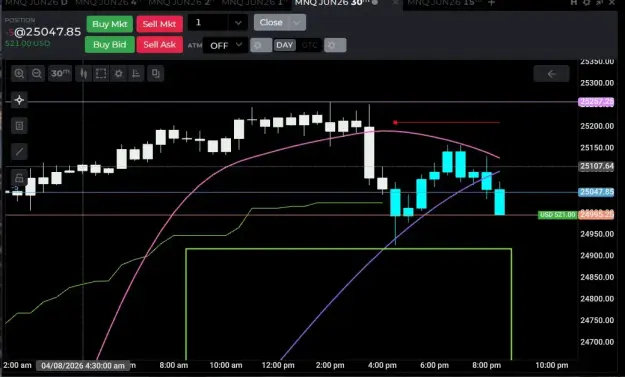Open the 30m timeframe selector

(60, 73)
